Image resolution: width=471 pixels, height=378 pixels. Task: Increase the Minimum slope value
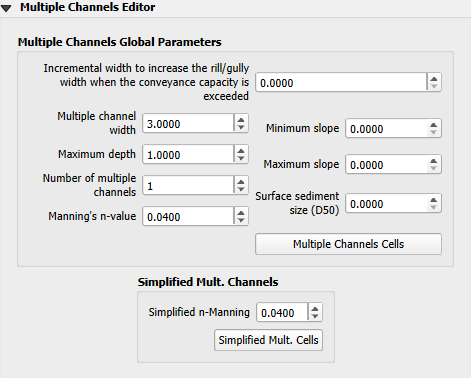click(x=434, y=125)
